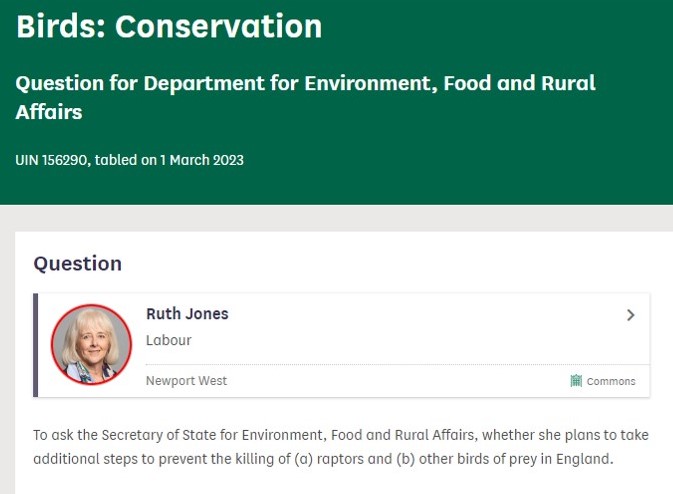The height and width of the screenshot is (494, 673).
Task: Click "Affairs" on the subheading's second line
Action: pos(49,112)
